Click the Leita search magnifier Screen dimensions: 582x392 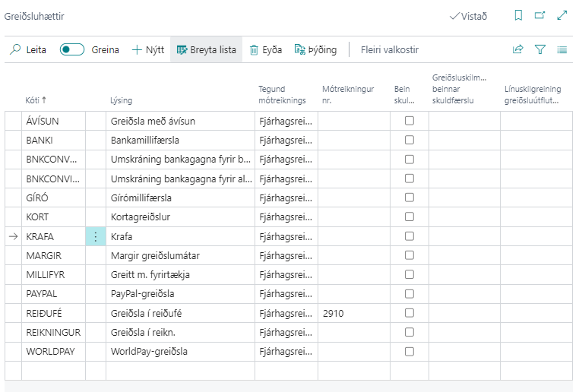coord(15,49)
